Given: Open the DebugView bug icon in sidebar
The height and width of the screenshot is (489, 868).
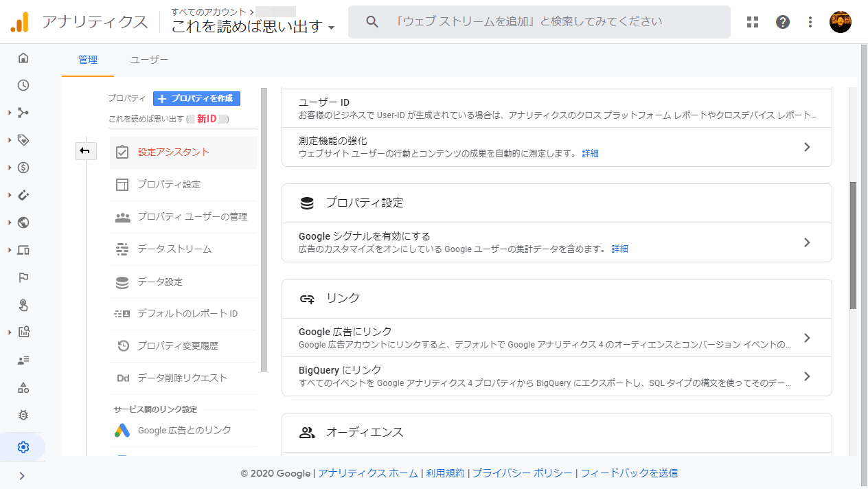Looking at the screenshot, I should point(23,415).
